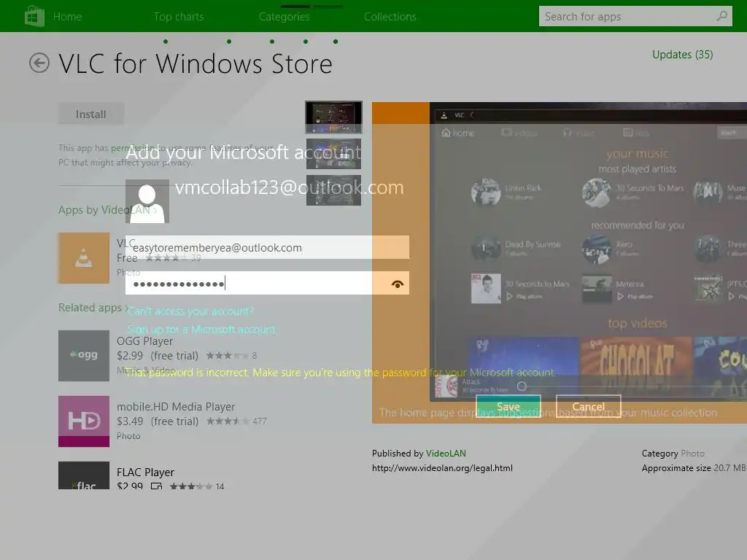Open the VideoLAN publisher link
Viewport: 747px width, 560px height.
tap(446, 454)
